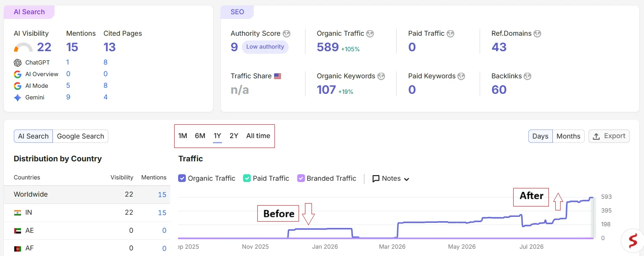Open Backlinks value 60

tap(499, 90)
